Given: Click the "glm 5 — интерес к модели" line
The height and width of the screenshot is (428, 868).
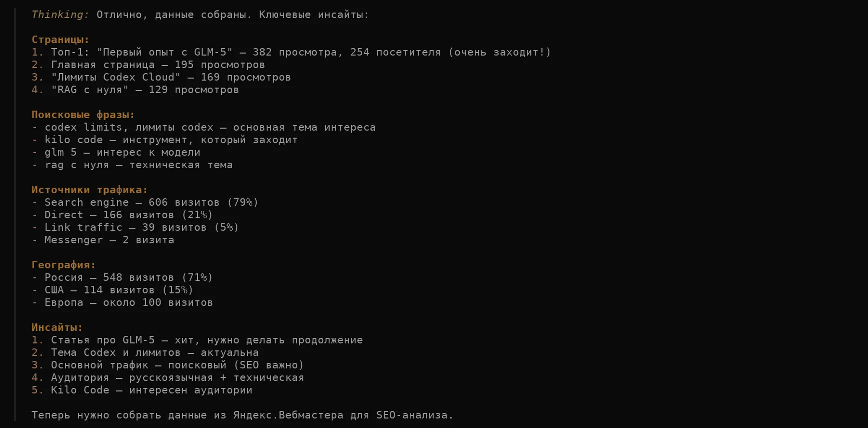Looking at the screenshot, I should point(122,152).
